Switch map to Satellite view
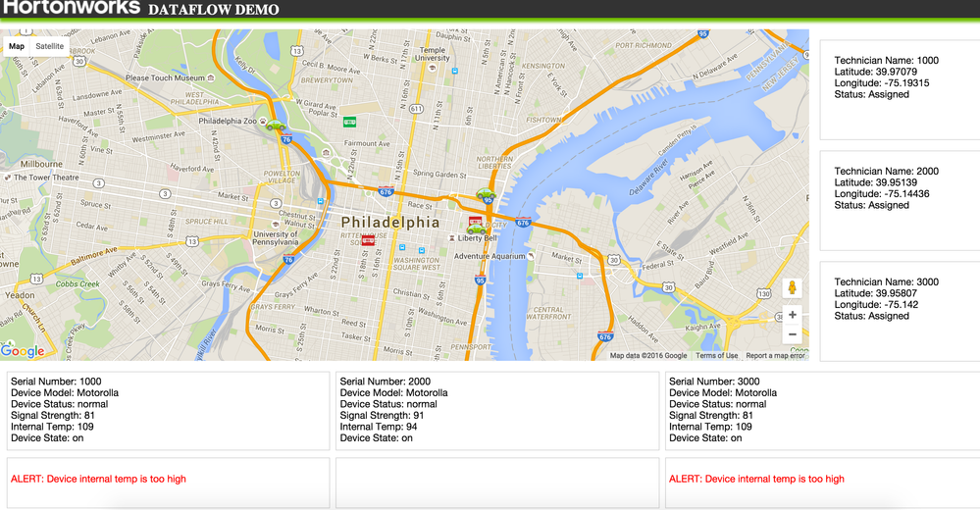 (x=49, y=46)
